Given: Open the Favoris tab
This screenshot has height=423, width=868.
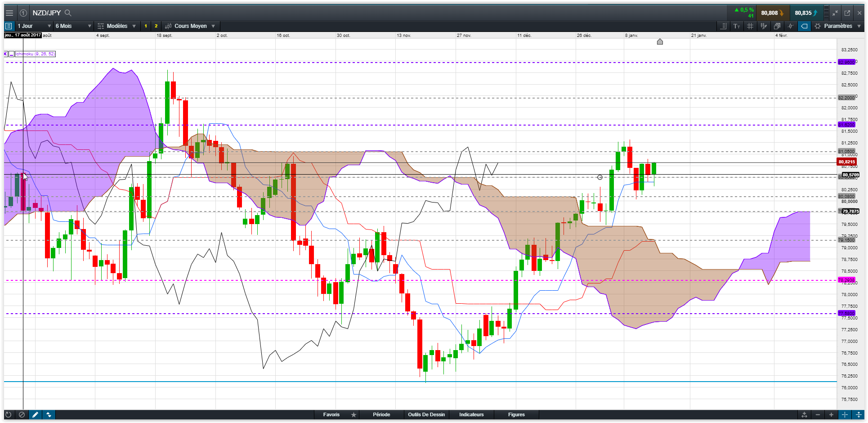Looking at the screenshot, I should 331,414.
